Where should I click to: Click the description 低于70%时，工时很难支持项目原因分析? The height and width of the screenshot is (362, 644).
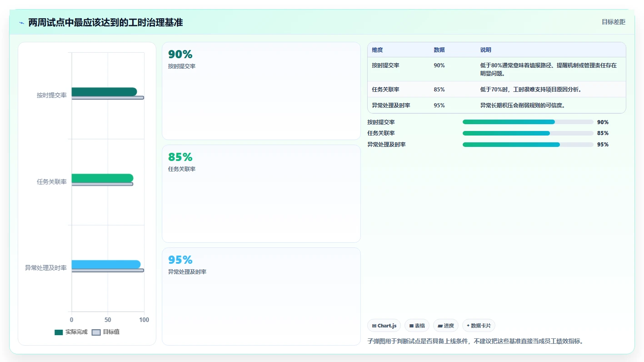click(x=531, y=90)
